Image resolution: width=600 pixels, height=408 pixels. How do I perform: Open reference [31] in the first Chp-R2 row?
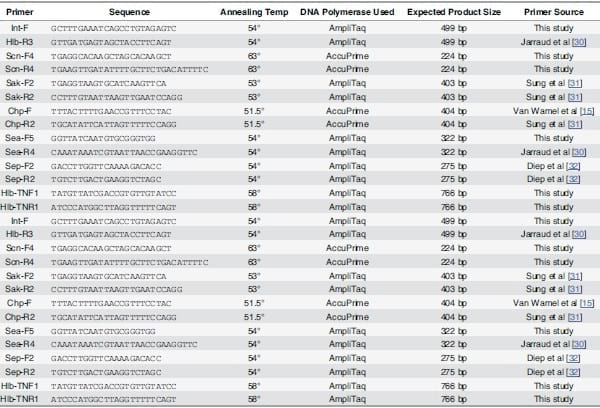(x=575, y=124)
